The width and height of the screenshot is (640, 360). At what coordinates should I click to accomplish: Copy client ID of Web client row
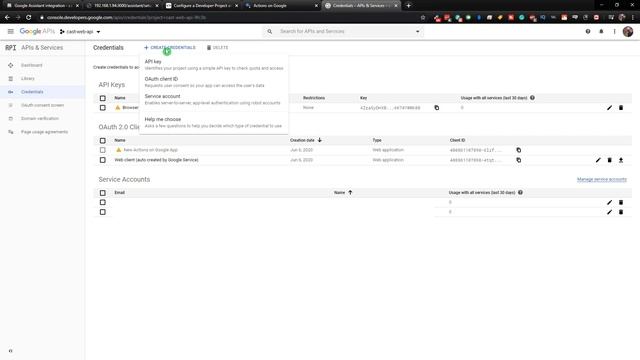click(x=519, y=160)
